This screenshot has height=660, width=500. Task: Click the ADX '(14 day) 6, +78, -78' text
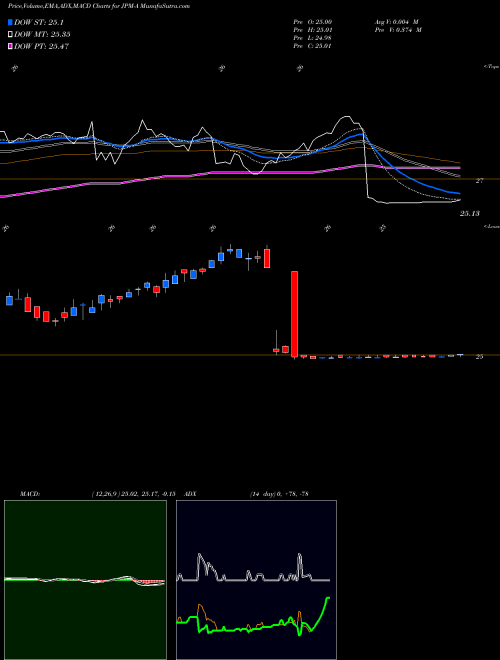click(x=279, y=493)
